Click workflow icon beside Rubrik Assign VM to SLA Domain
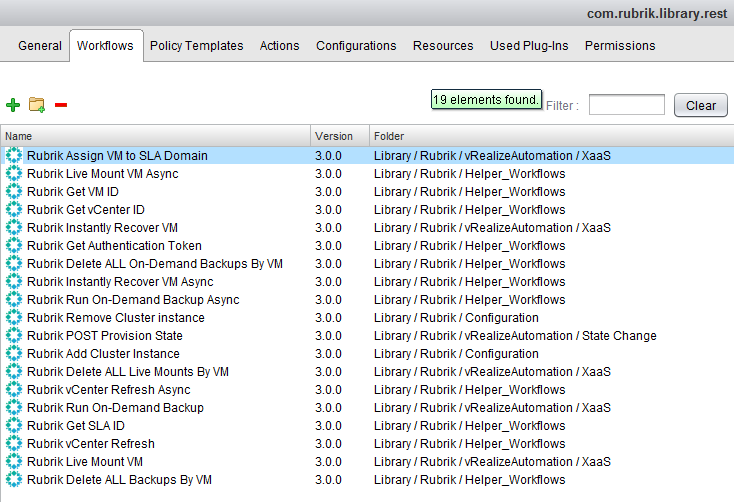The width and height of the screenshot is (734, 502). coord(14,155)
